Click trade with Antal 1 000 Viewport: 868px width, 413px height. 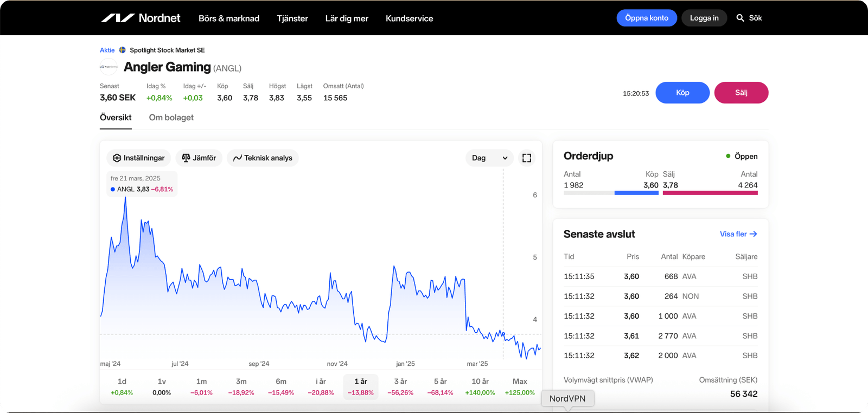coord(660,316)
